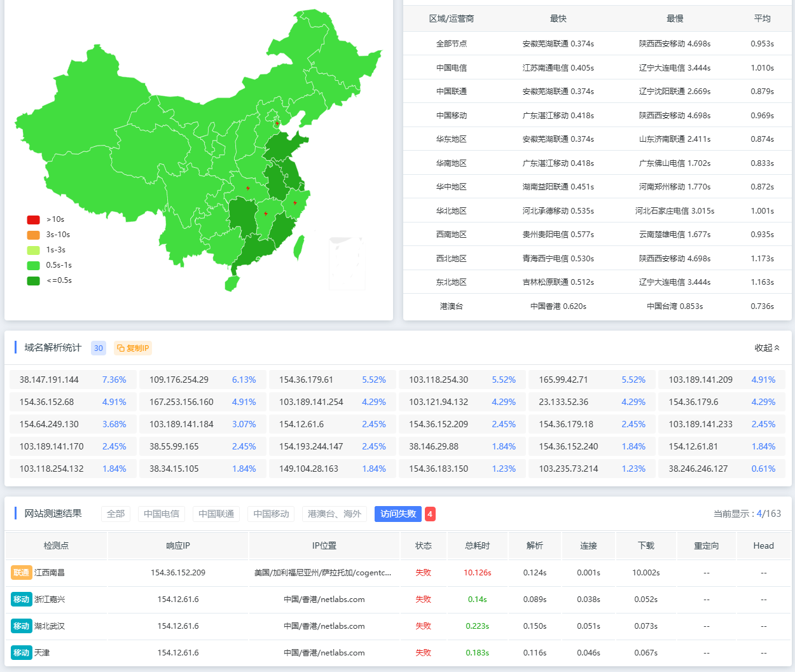The width and height of the screenshot is (795, 672).
Task: Click the 总耗时 column header
Action: click(477, 545)
